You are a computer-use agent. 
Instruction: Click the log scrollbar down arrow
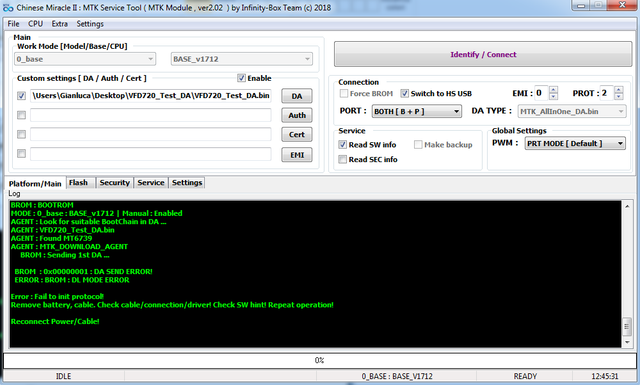[627, 343]
